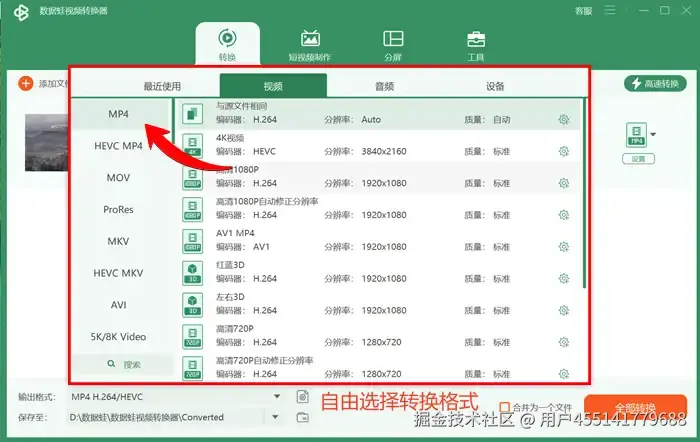Viewport: 700px width, 442px height.
Task: Switch to the 分屏 split-screen tab
Action: [x=393, y=45]
